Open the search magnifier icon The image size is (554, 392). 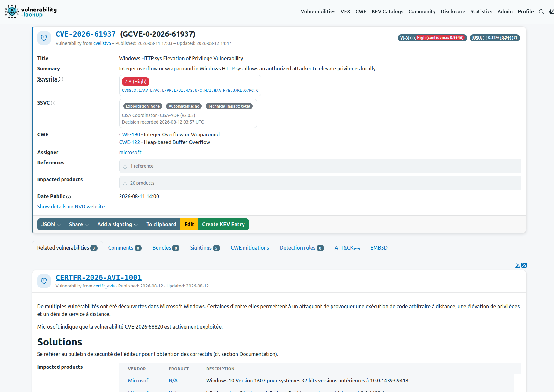tap(541, 12)
